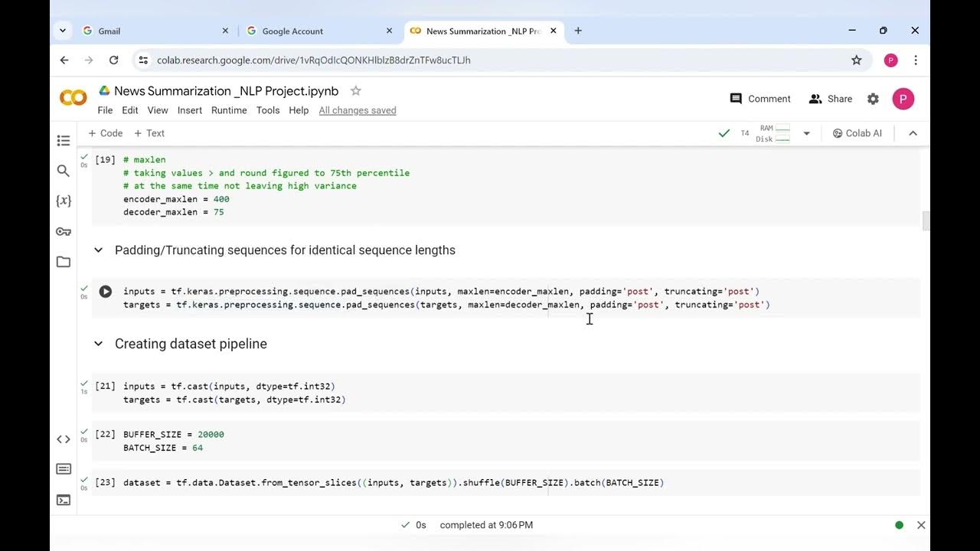Open the find and replace search icon
This screenshot has height=551, width=980.
click(x=64, y=171)
